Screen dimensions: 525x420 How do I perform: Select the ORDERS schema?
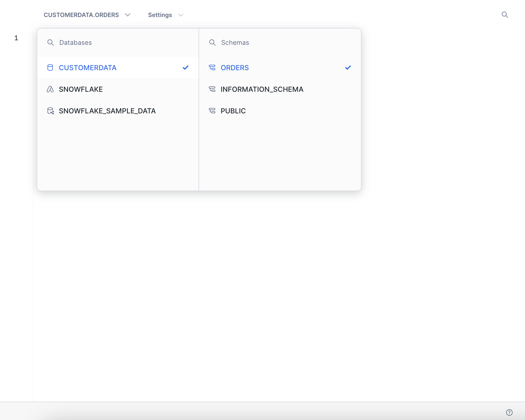280,67
